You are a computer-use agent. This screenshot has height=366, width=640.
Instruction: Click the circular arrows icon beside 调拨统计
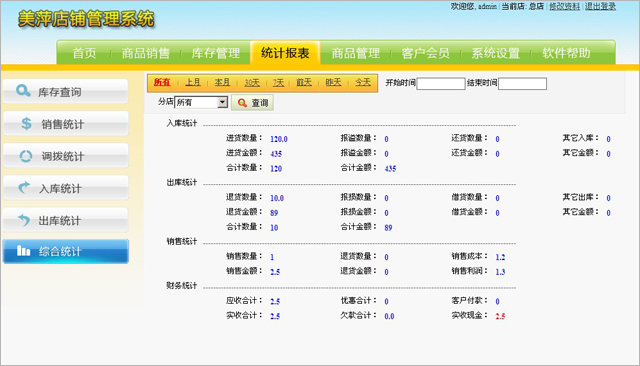[26, 156]
